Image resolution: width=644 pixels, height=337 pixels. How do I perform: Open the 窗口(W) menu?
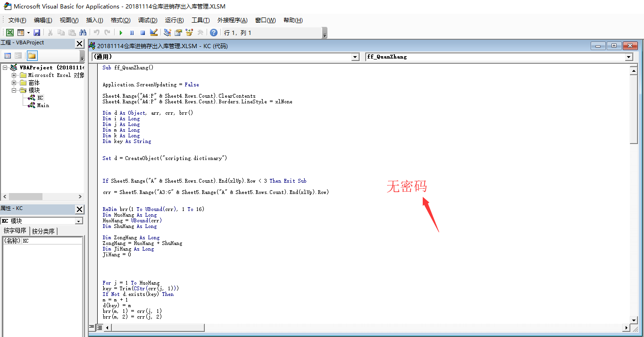pyautogui.click(x=265, y=20)
